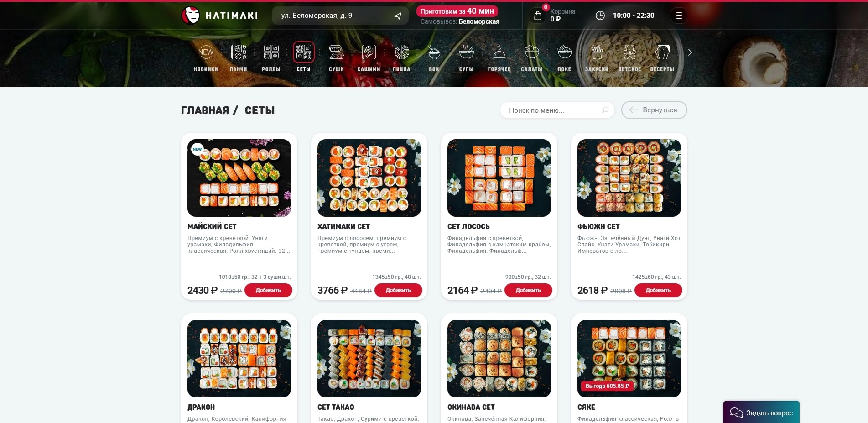This screenshot has width=868, height=423.
Task: Select the Роллы category icon
Action: click(x=271, y=52)
